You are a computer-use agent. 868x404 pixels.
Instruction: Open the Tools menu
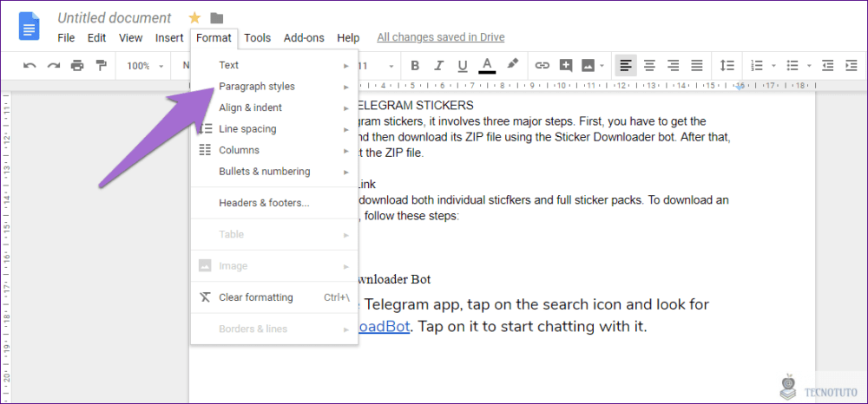tap(258, 38)
